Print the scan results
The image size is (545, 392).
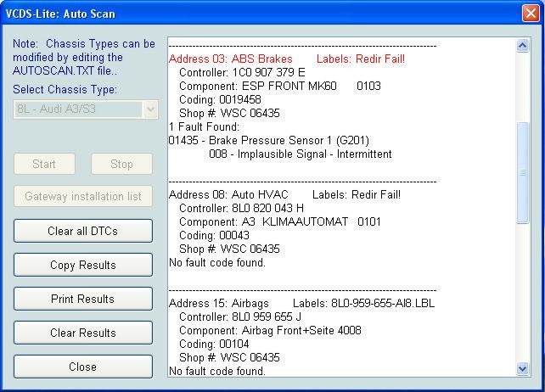point(83,299)
